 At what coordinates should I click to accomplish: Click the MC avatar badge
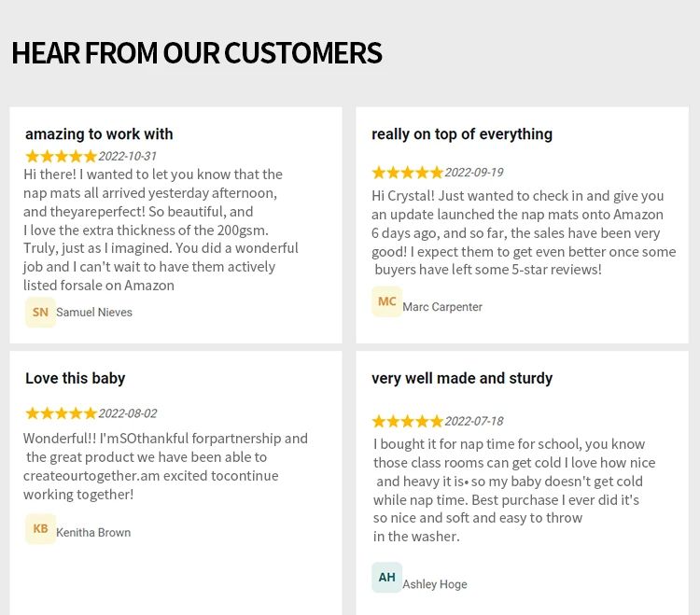click(x=386, y=301)
